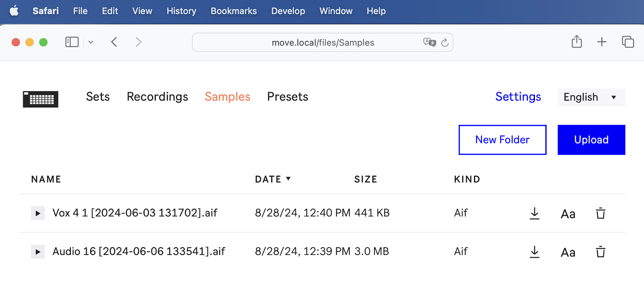Image resolution: width=644 pixels, height=287 pixels.
Task: Delete the Vox 4 1 sample file
Action: tap(601, 213)
